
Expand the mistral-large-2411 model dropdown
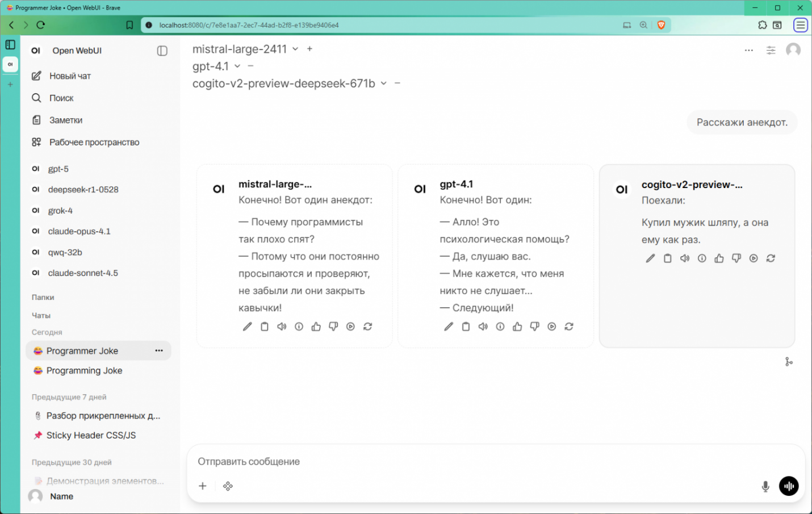295,49
